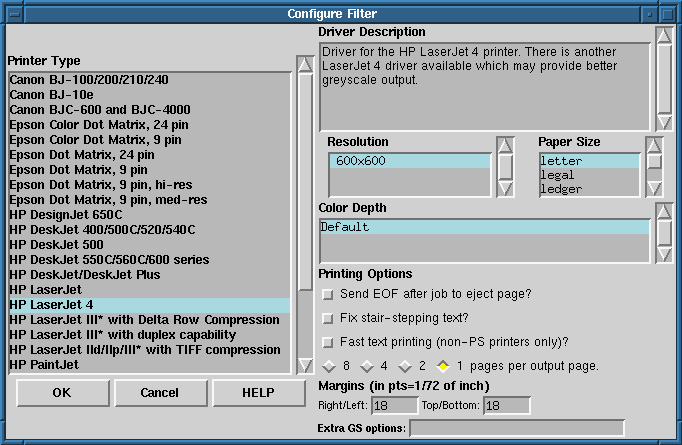Enable Fast text printing checkbox
The image size is (682, 445).
click(327, 342)
